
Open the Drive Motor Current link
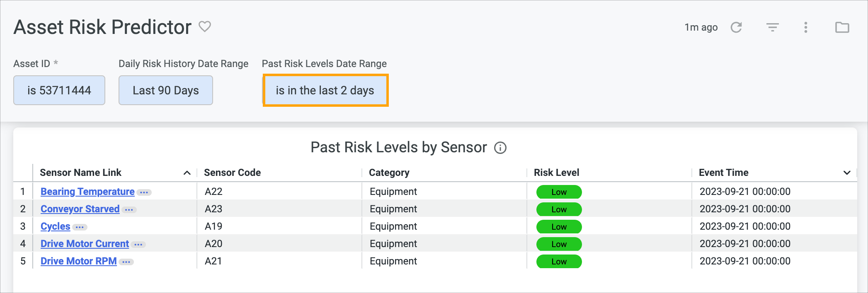point(85,244)
